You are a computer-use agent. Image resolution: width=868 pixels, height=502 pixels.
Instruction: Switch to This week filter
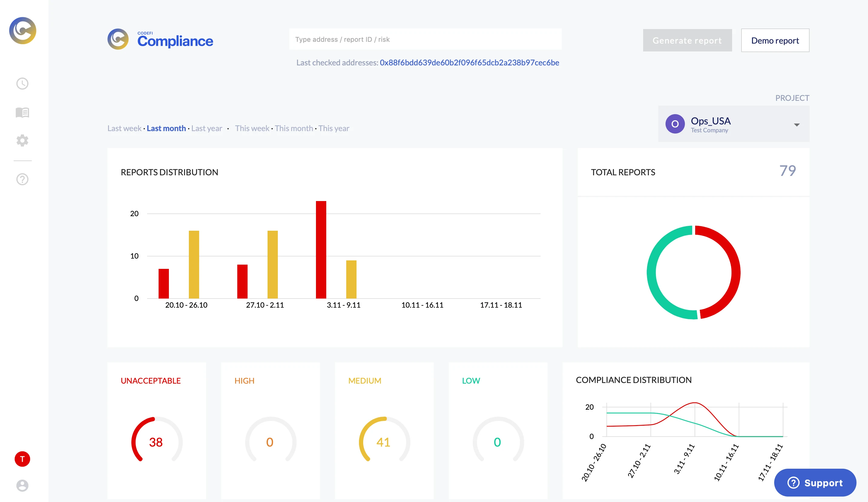click(252, 128)
